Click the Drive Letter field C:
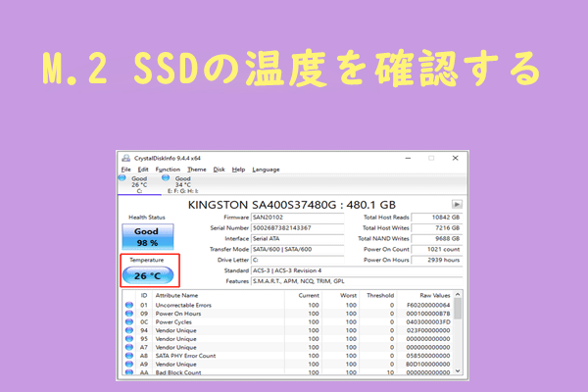Viewport: 588px width, 392px height. 297,260
